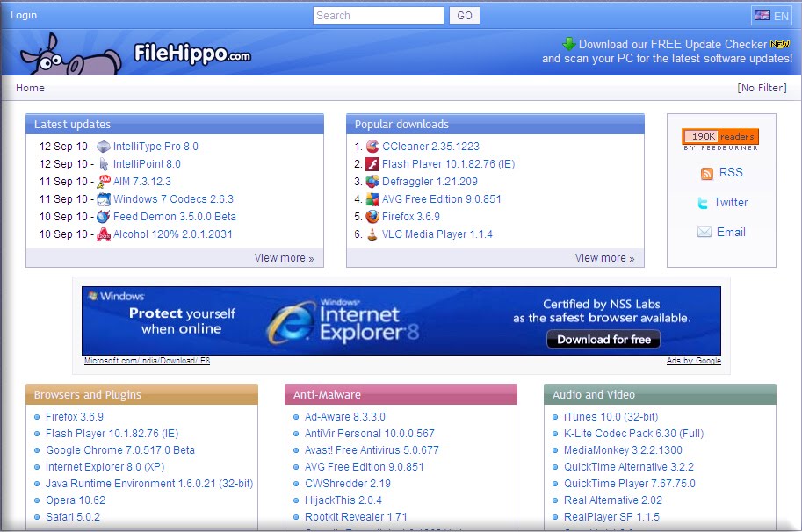Screen dimensions: 802x532
Task: Open Internet Explorer 8.0 (XP) link
Action: coord(105,466)
